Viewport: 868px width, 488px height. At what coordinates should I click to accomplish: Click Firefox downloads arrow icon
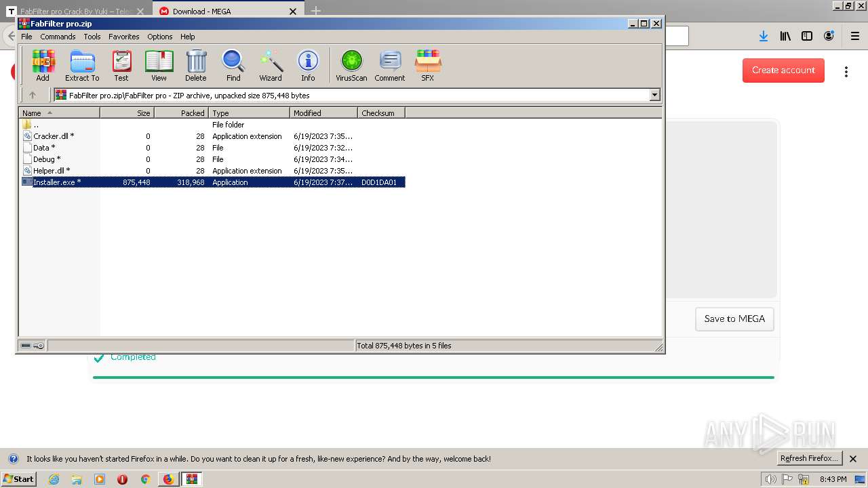[764, 36]
